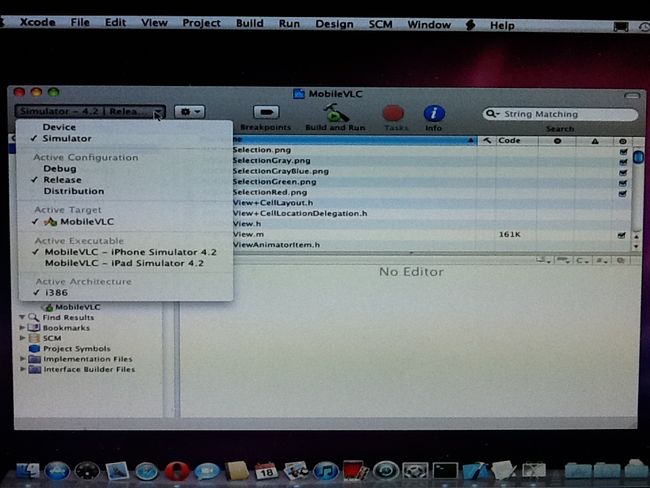Click the 161K code size cell
The height and width of the screenshot is (488, 650).
point(509,235)
